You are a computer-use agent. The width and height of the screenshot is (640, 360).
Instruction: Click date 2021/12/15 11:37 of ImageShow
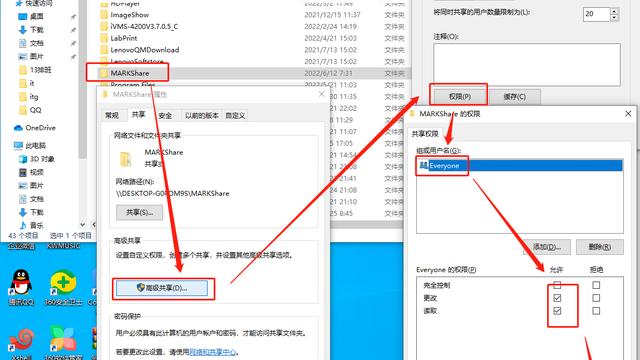pyautogui.click(x=332, y=15)
